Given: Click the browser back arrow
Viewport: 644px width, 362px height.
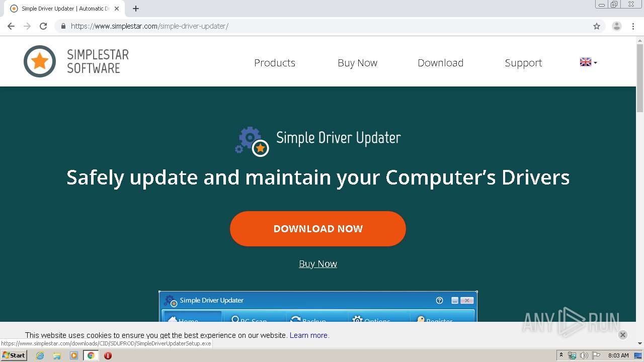Looking at the screenshot, I should tap(11, 26).
